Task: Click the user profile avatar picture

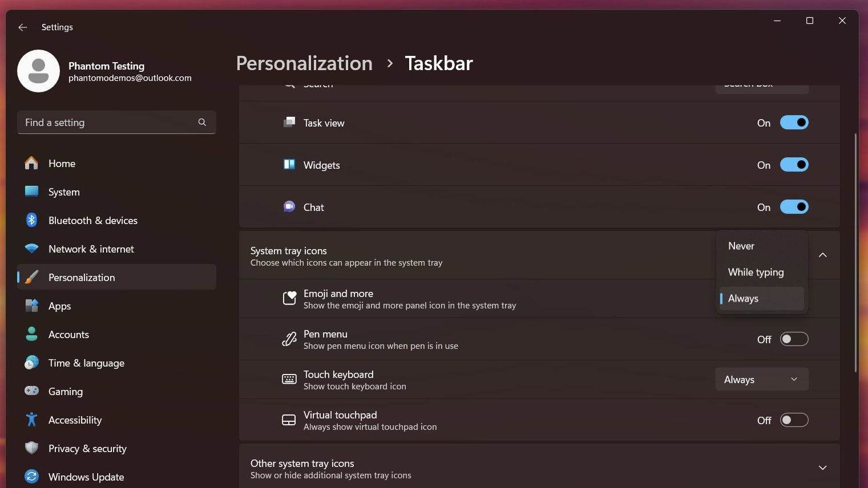Action: 39,71
